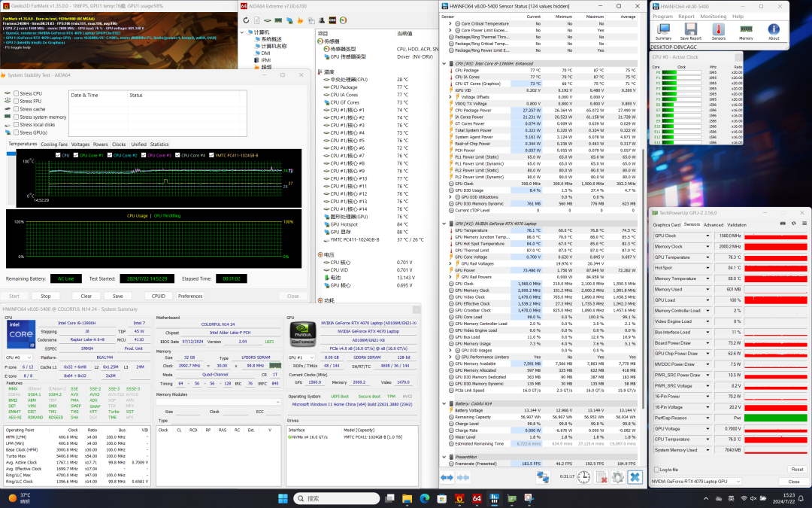Image resolution: width=812 pixels, height=508 pixels.
Task: Open sensor settings gear icon
Action: click(618, 477)
